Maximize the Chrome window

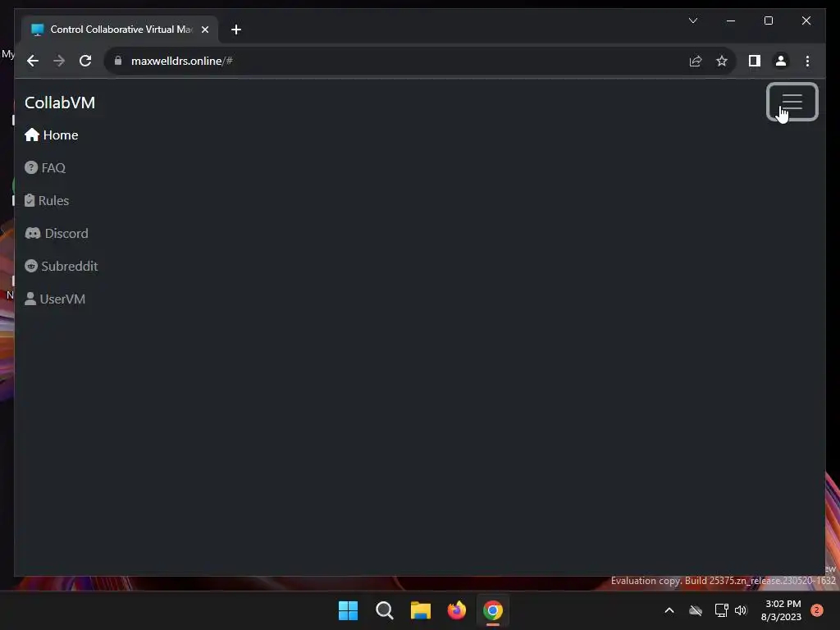(768, 21)
